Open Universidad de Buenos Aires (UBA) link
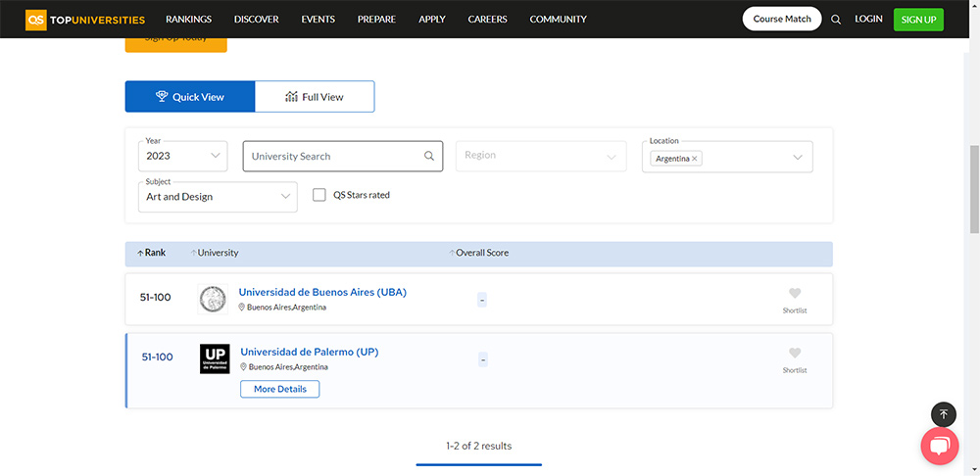 coord(322,292)
